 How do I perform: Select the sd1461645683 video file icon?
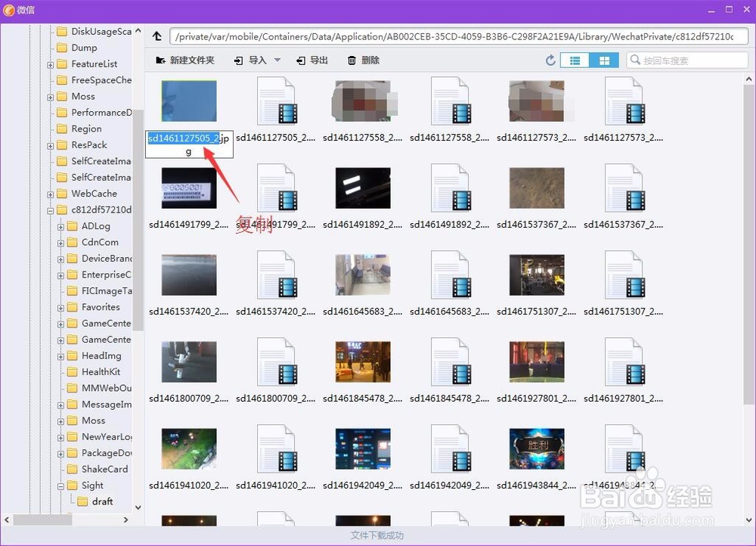pos(451,275)
